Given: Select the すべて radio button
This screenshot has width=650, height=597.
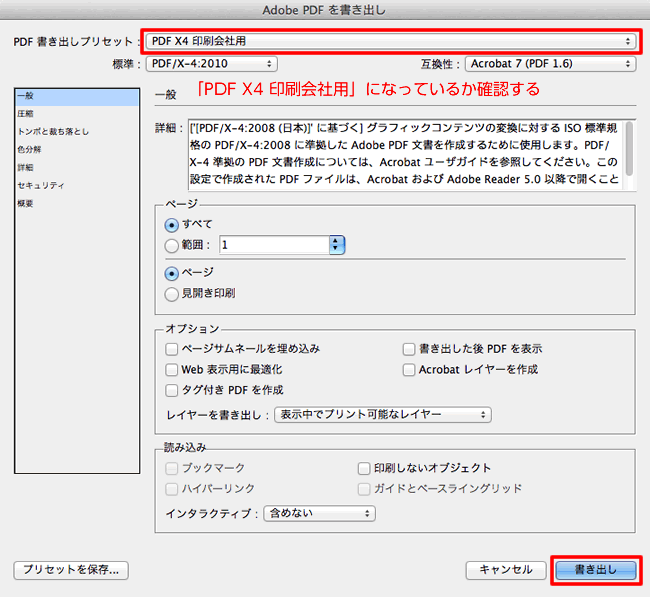Looking at the screenshot, I should tap(171, 225).
